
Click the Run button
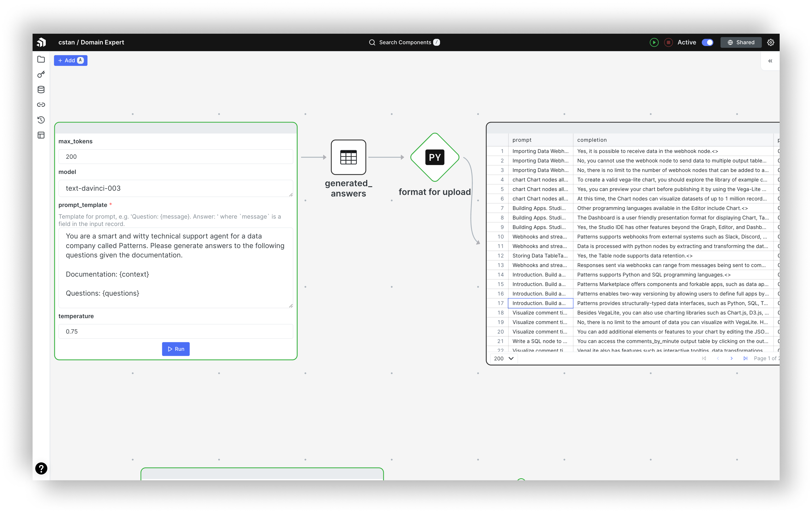(x=176, y=349)
